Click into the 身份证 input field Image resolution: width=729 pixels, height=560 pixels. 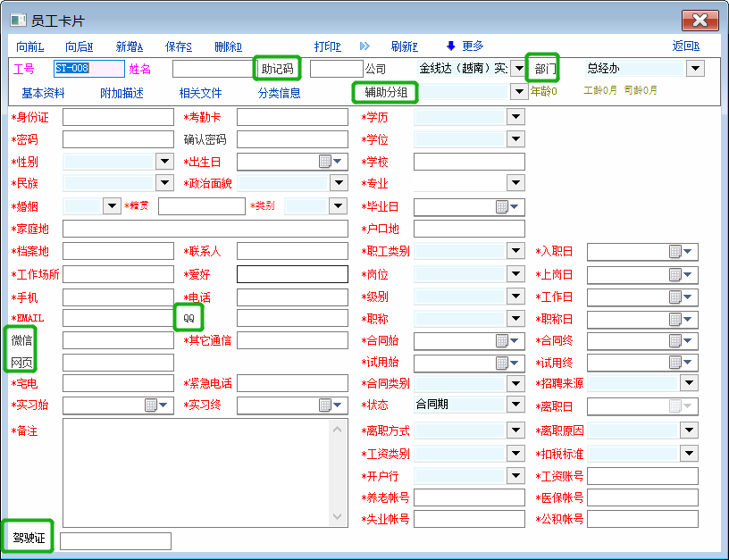pos(118,117)
